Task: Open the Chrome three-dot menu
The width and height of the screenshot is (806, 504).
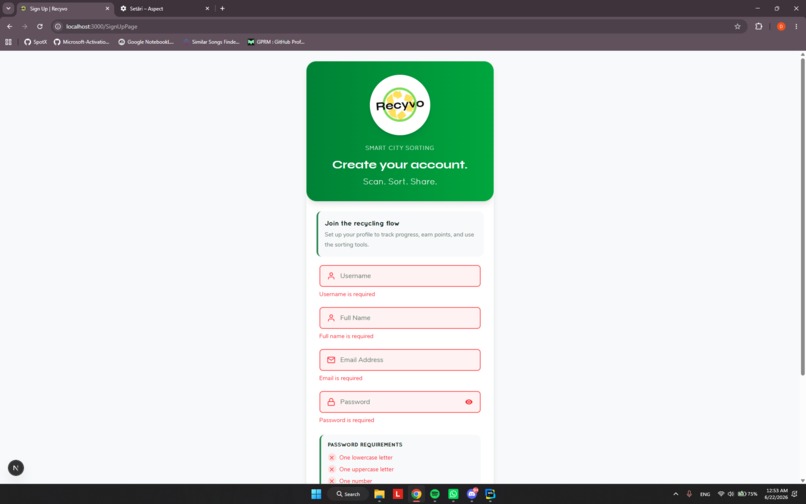Action: pyautogui.click(x=796, y=26)
